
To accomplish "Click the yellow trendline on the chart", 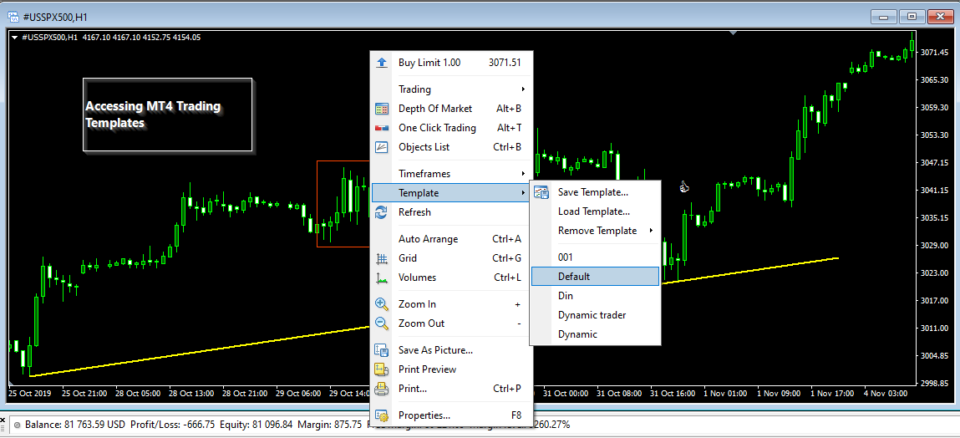I will [x=202, y=352].
